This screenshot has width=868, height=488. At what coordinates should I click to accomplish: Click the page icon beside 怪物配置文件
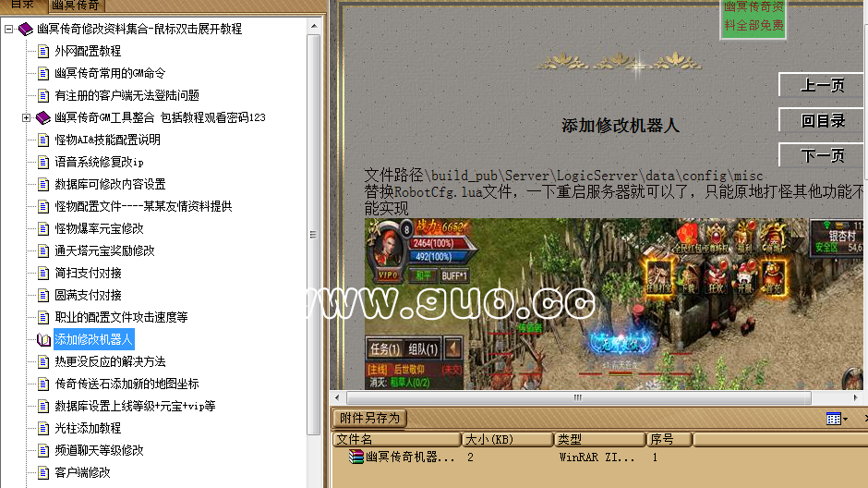pos(43,207)
